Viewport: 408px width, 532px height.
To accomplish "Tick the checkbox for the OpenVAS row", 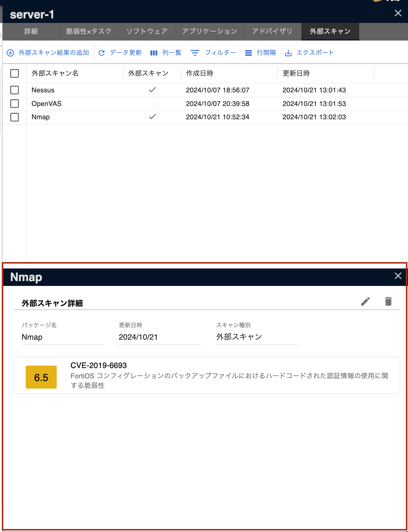I will coord(14,104).
